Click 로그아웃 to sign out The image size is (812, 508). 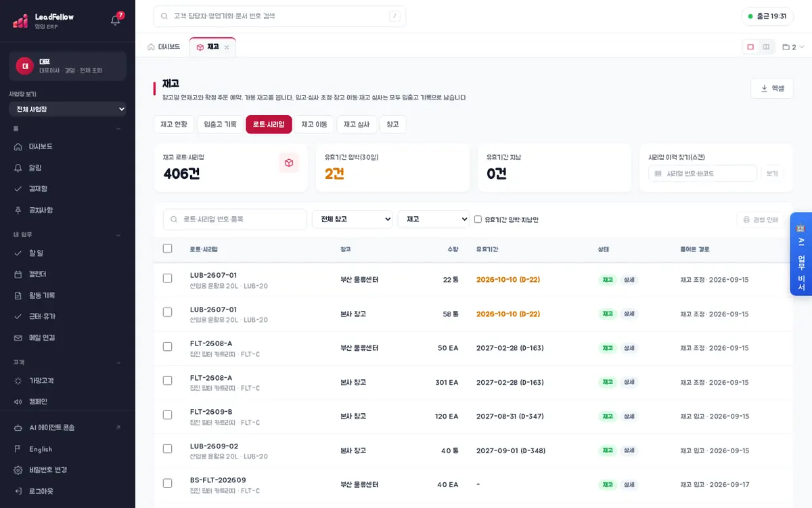tap(68, 490)
